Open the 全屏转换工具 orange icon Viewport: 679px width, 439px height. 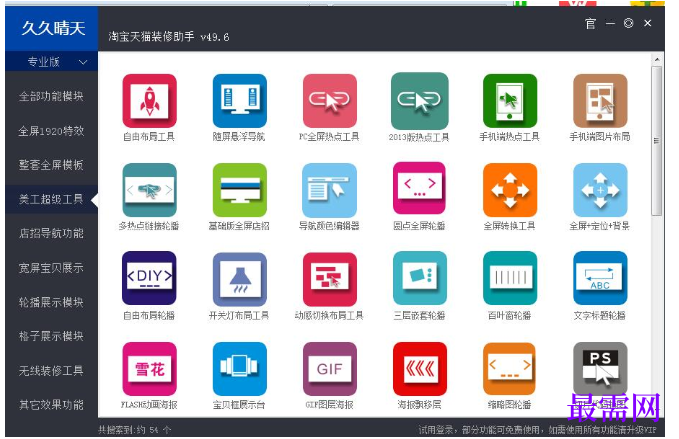pos(510,190)
